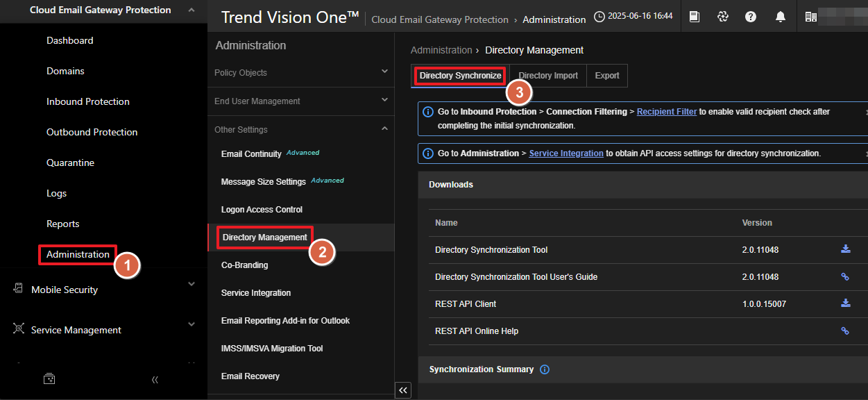
Task: Collapse the left navigation sidebar
Action: click(155, 379)
